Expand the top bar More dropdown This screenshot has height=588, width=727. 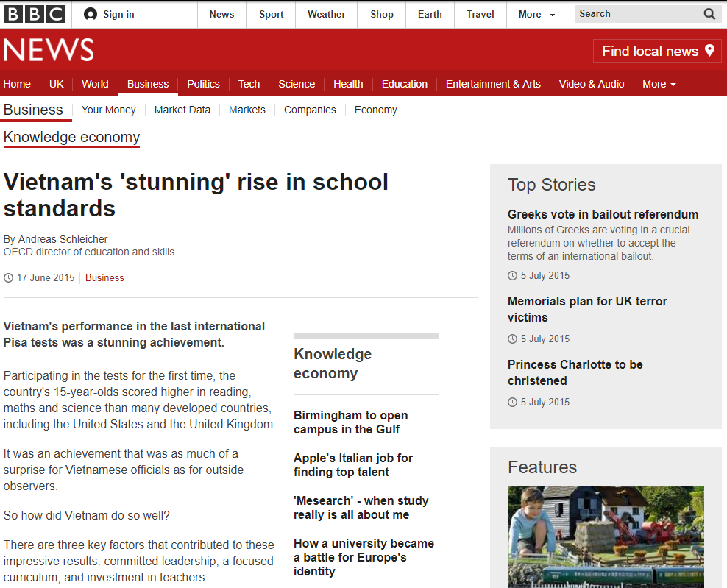click(536, 15)
